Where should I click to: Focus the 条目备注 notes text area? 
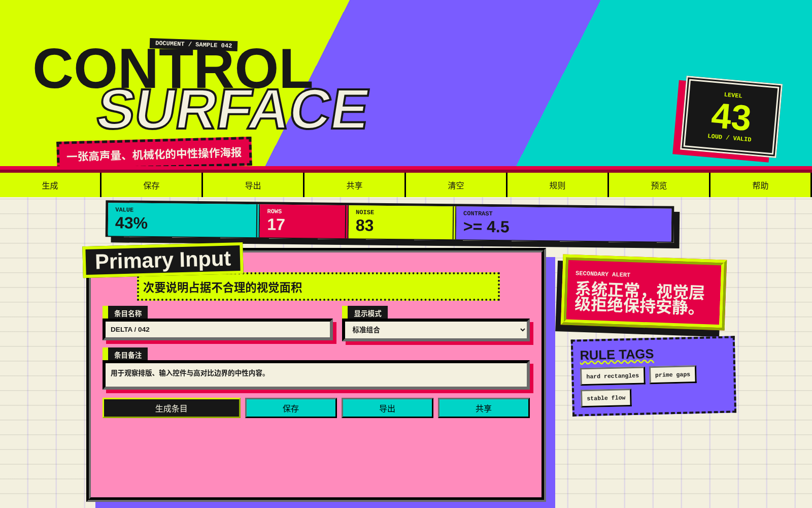tap(316, 375)
